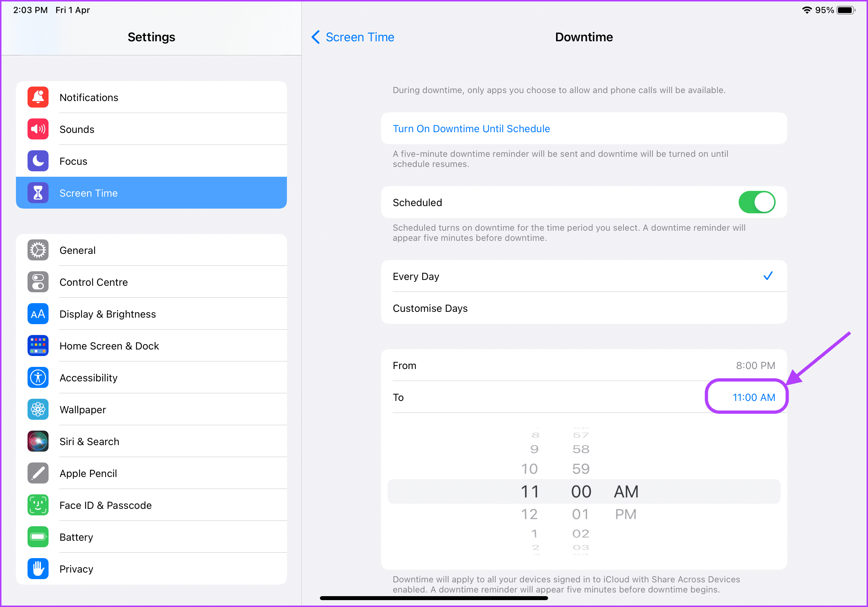Open Display & Brightness settings

151,314
